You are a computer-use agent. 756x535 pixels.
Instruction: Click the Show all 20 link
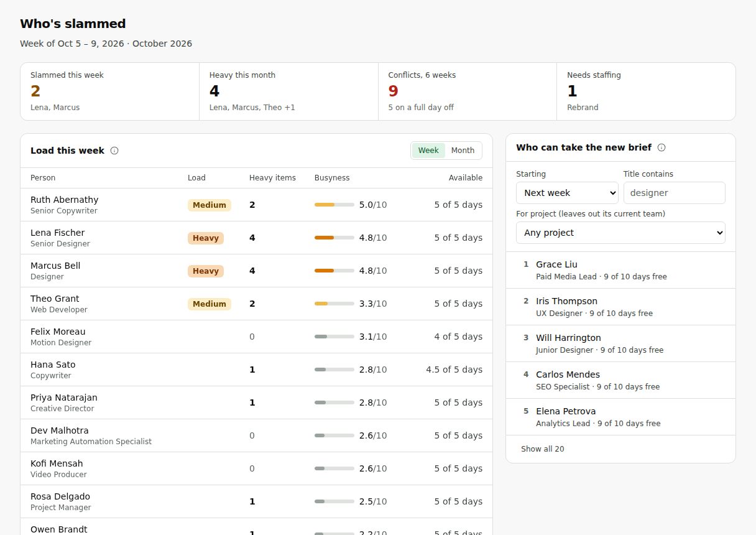[543, 449]
